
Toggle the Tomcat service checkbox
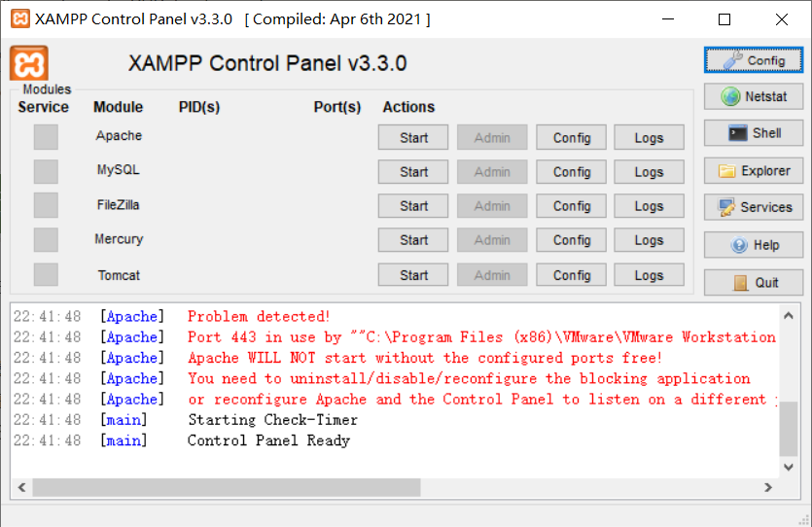click(x=46, y=274)
